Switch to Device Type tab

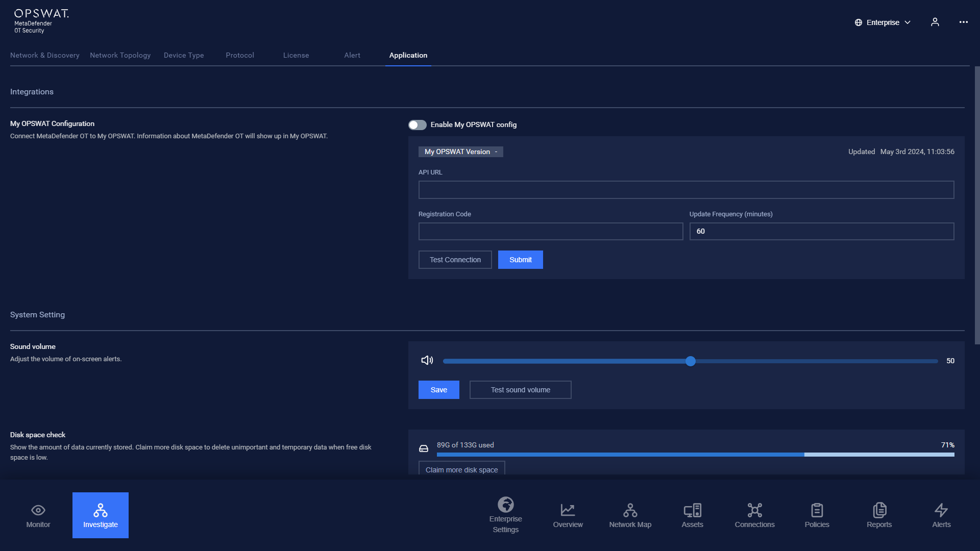point(184,55)
